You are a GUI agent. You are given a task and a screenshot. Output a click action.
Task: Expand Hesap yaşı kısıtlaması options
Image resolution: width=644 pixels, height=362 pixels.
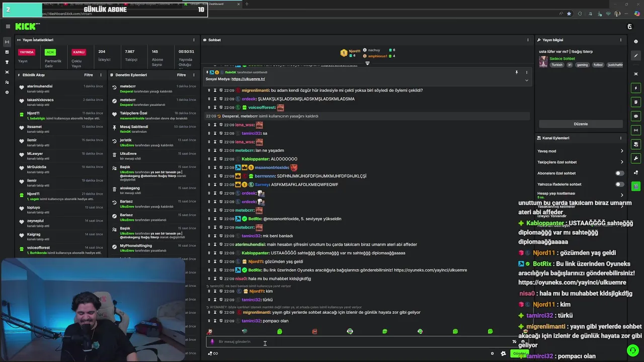click(622, 195)
